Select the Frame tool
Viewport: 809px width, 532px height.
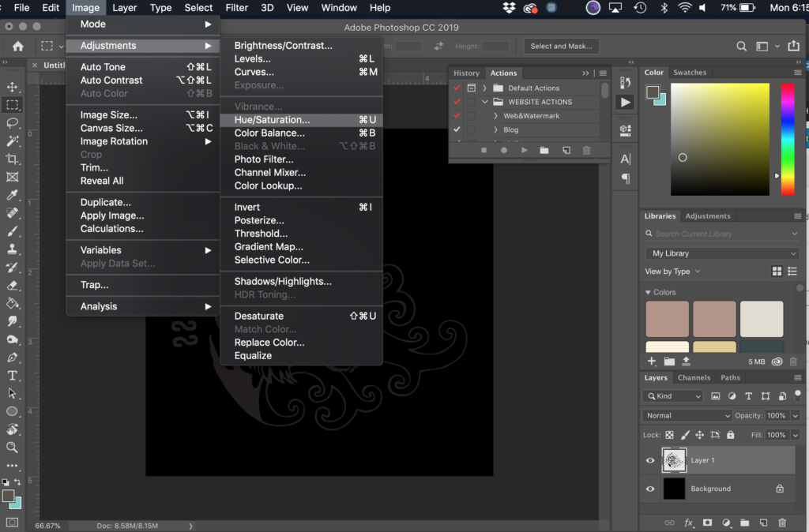click(x=13, y=177)
